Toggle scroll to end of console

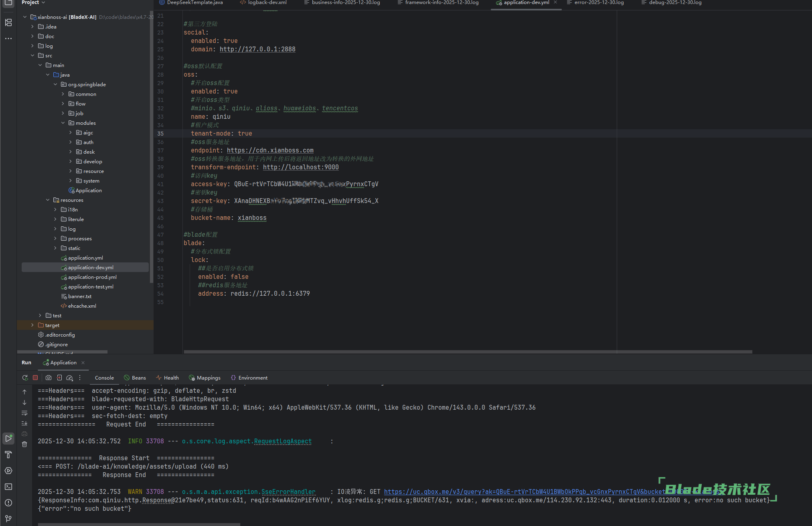point(24,423)
